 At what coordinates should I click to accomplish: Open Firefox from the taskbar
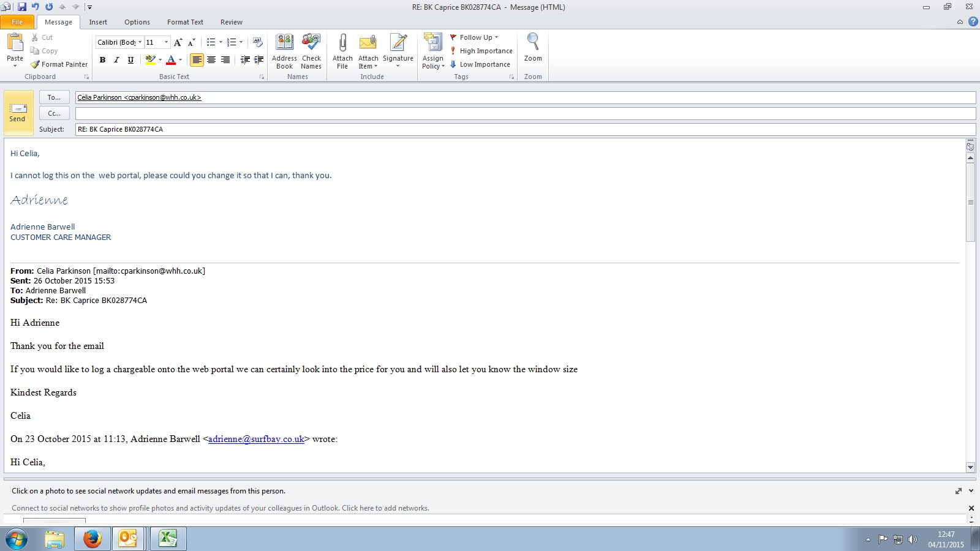[92, 539]
